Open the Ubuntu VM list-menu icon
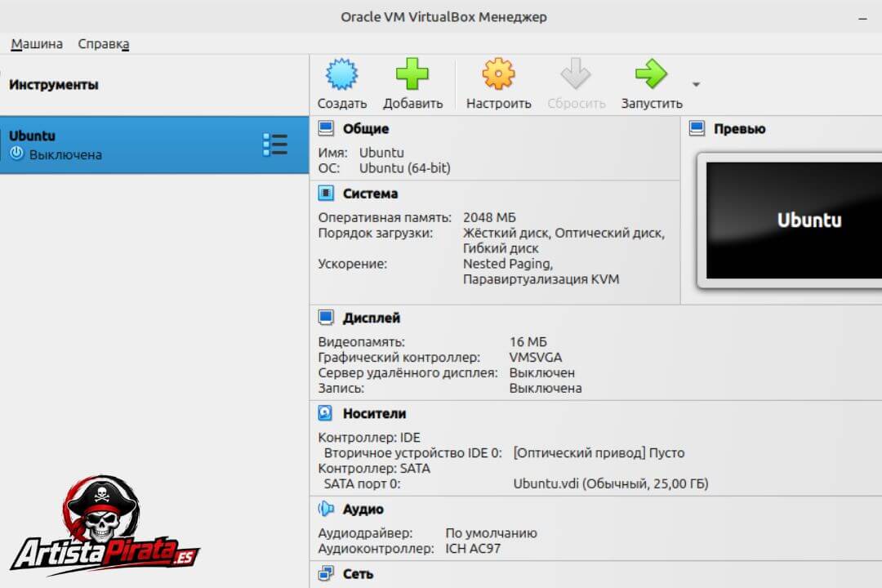The height and width of the screenshot is (588, 882). 275,145
